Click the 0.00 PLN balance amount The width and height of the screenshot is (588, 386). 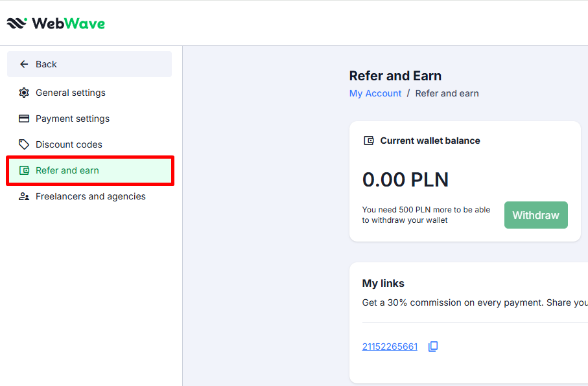point(405,179)
